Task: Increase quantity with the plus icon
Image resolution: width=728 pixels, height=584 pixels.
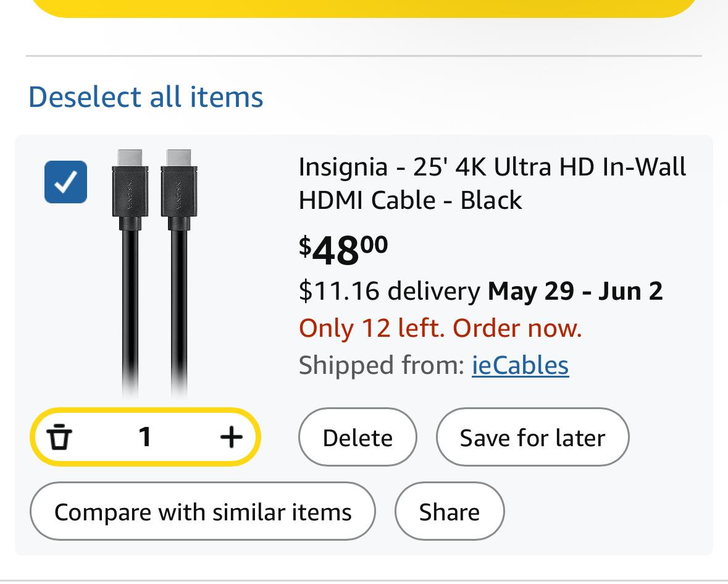Action: click(231, 438)
